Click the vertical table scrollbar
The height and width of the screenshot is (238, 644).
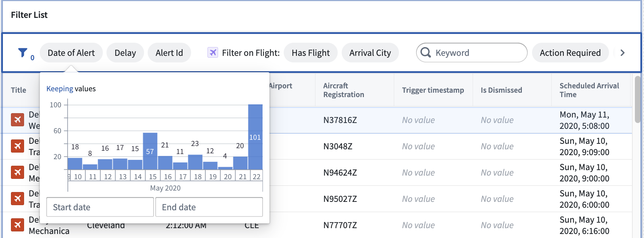[x=637, y=99]
